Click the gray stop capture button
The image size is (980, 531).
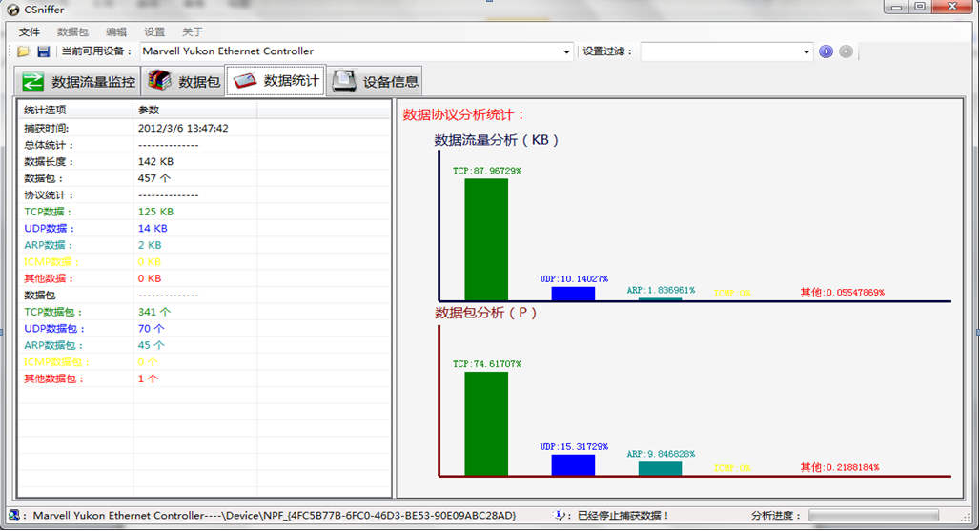pos(846,51)
